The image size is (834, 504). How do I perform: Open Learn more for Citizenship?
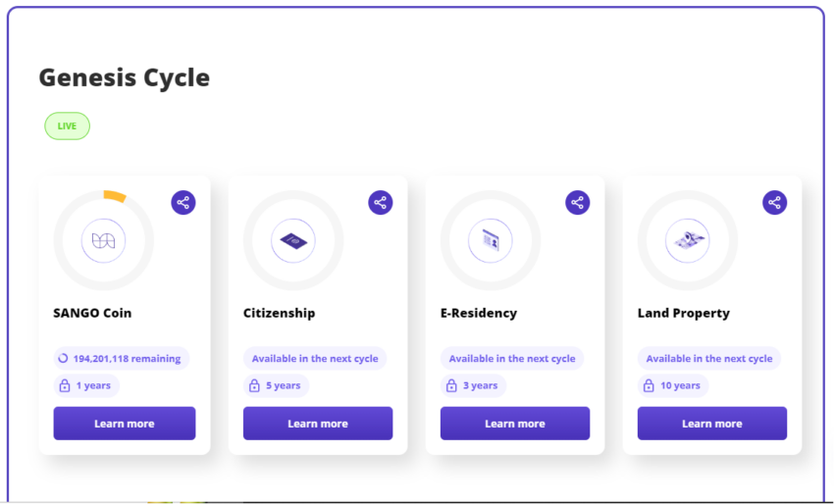(x=318, y=424)
